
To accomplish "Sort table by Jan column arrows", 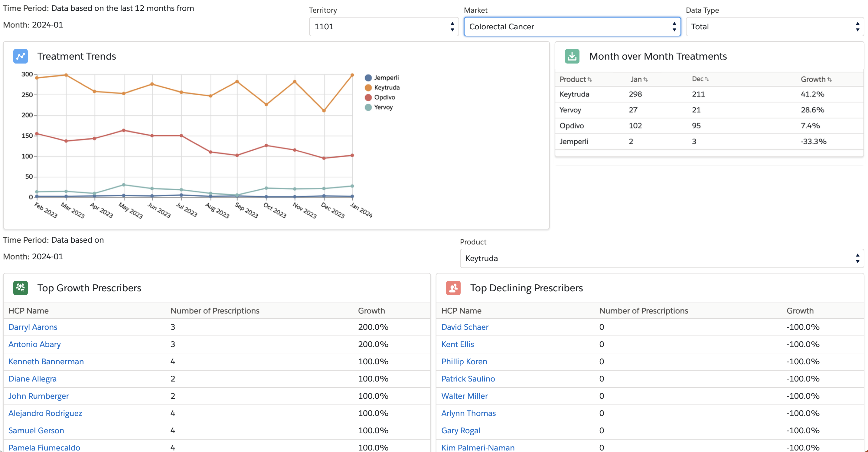I will pyautogui.click(x=645, y=80).
